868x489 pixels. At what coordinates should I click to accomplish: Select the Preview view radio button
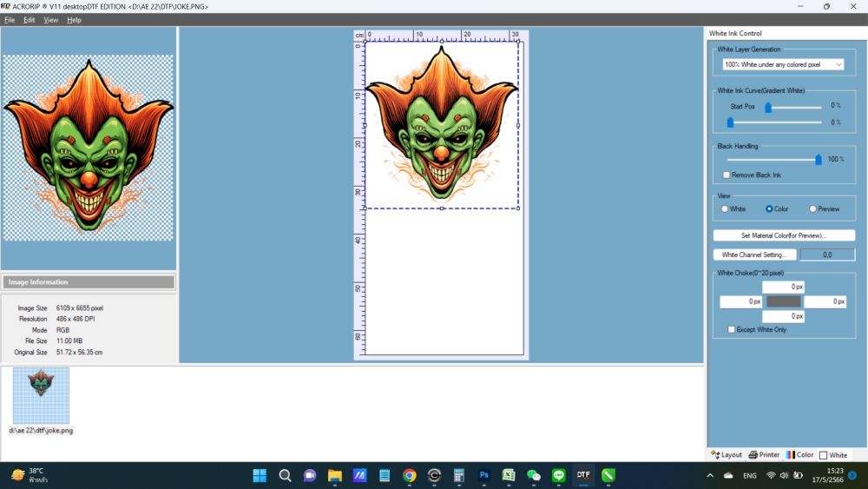(812, 208)
